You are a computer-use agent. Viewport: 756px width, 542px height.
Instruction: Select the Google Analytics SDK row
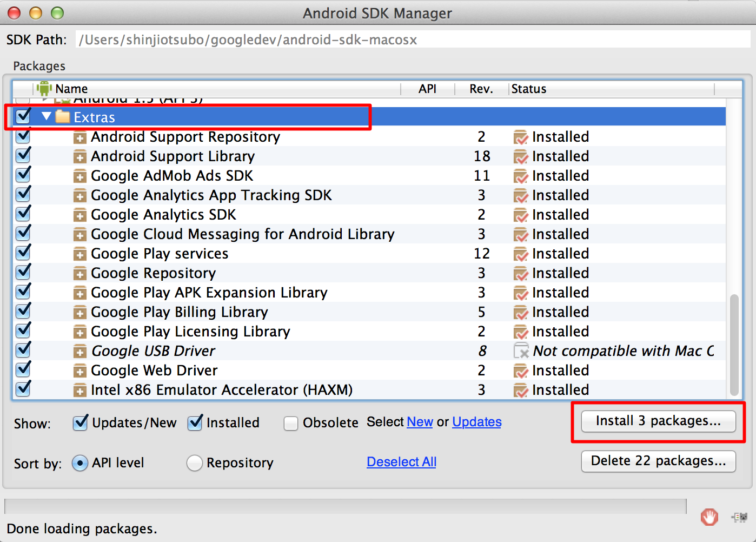(x=369, y=215)
